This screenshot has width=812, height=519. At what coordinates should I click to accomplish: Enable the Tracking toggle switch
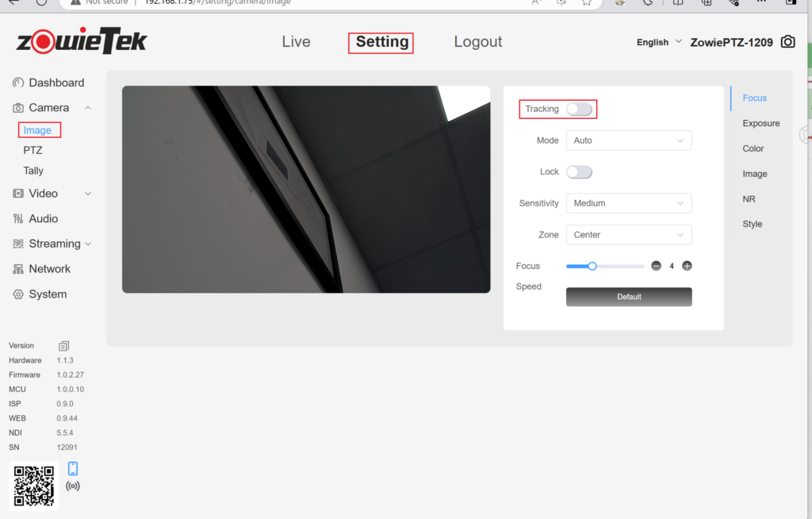579,109
